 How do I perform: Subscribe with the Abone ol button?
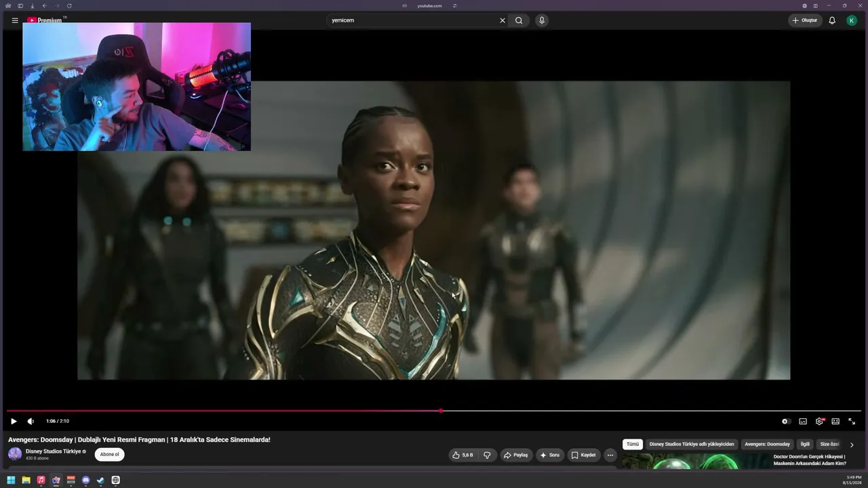click(x=110, y=454)
